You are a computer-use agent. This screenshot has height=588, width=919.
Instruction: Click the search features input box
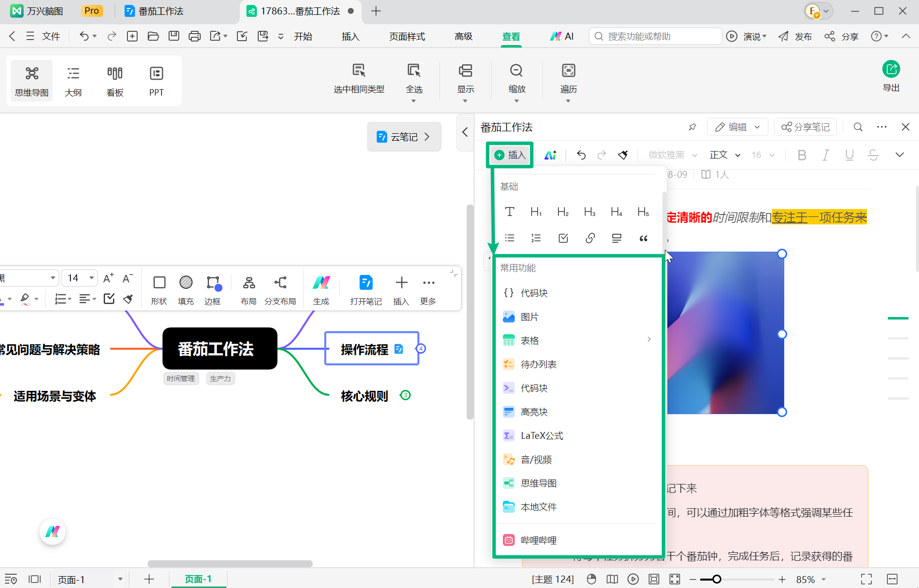click(x=655, y=37)
